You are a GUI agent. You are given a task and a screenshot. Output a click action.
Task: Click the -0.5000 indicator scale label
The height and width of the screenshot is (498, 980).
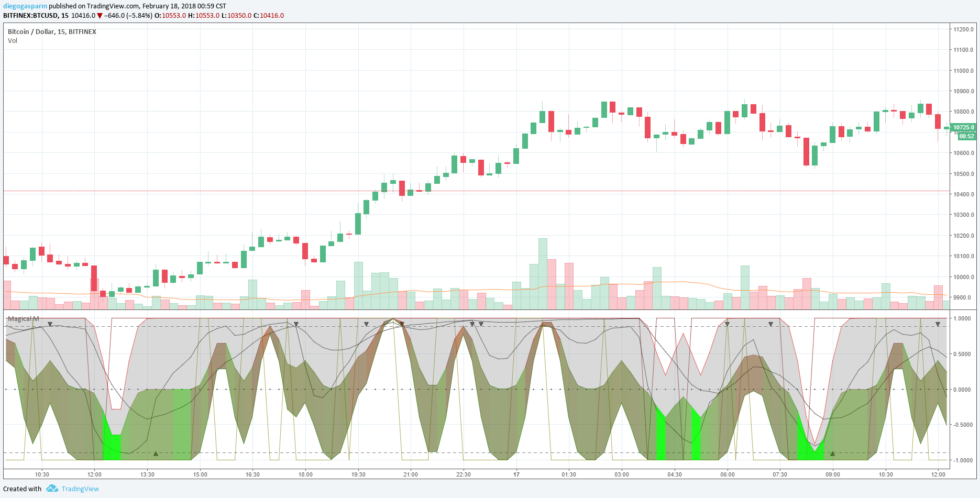[x=962, y=425]
